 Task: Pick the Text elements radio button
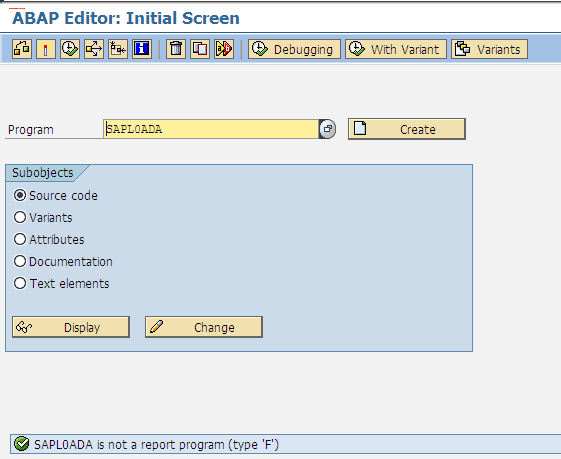(x=20, y=283)
